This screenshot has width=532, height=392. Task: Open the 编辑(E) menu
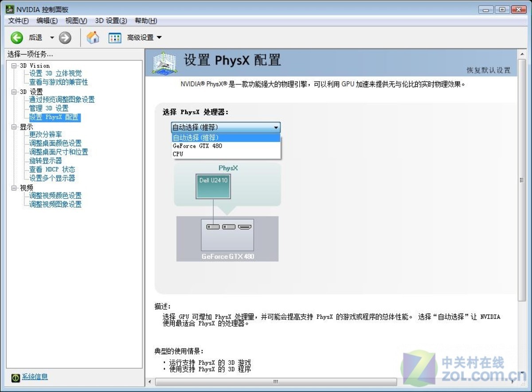coord(47,21)
